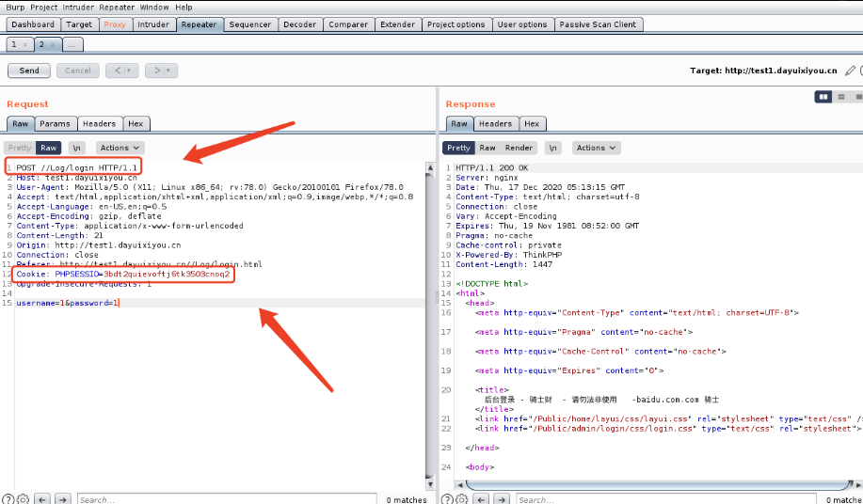The width and height of the screenshot is (863, 504).
Task: Click the Send button
Action: coord(29,71)
